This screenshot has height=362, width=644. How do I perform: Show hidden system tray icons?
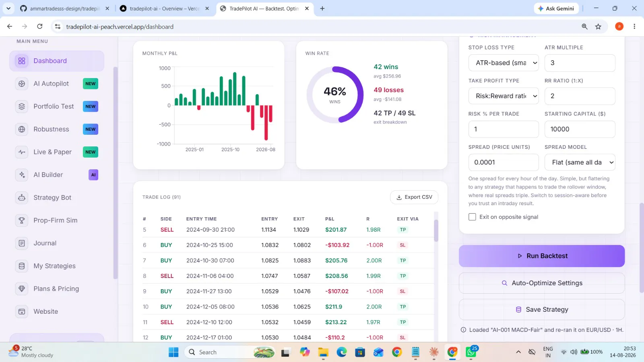(x=518, y=352)
